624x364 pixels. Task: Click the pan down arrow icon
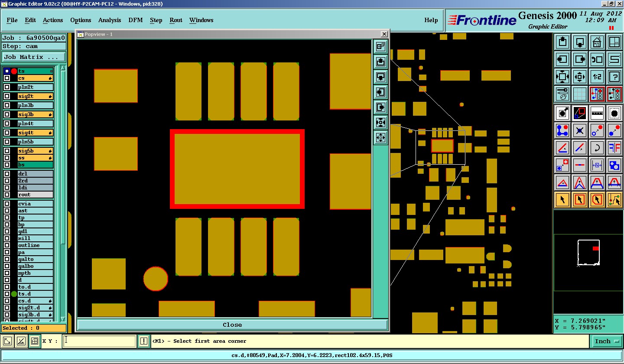click(x=580, y=42)
